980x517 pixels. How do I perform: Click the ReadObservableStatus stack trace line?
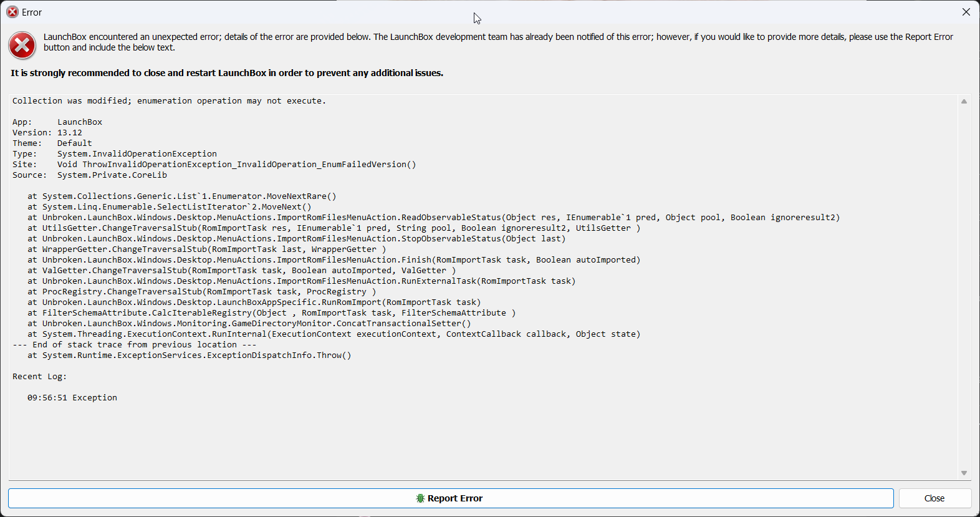point(434,218)
